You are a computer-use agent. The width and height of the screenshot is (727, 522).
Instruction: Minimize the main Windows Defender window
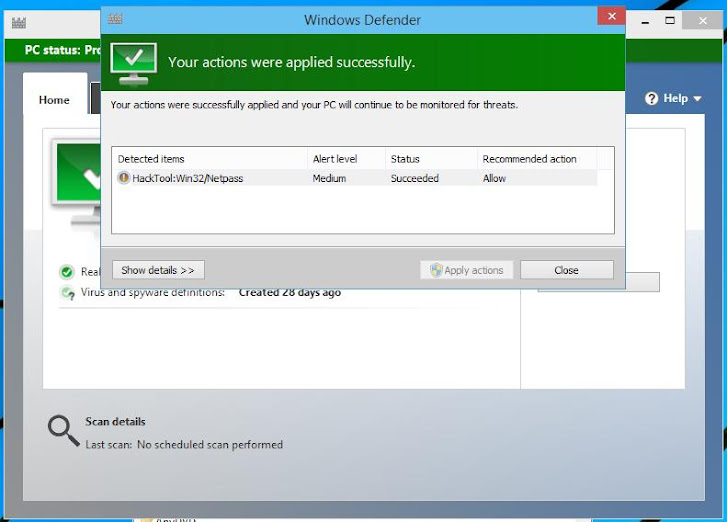point(645,21)
